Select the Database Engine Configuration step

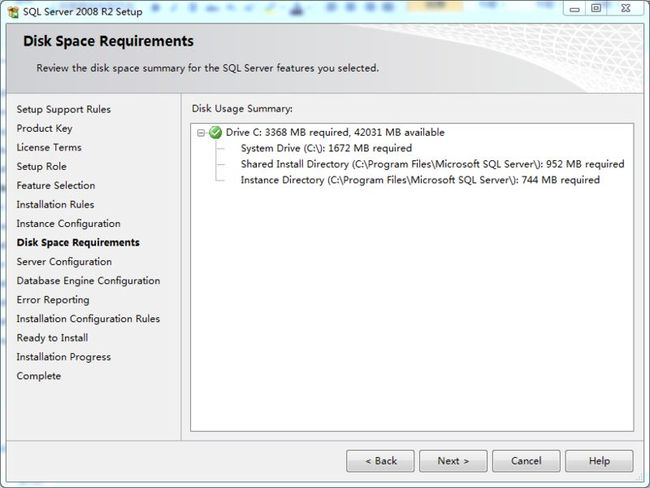coord(88,281)
